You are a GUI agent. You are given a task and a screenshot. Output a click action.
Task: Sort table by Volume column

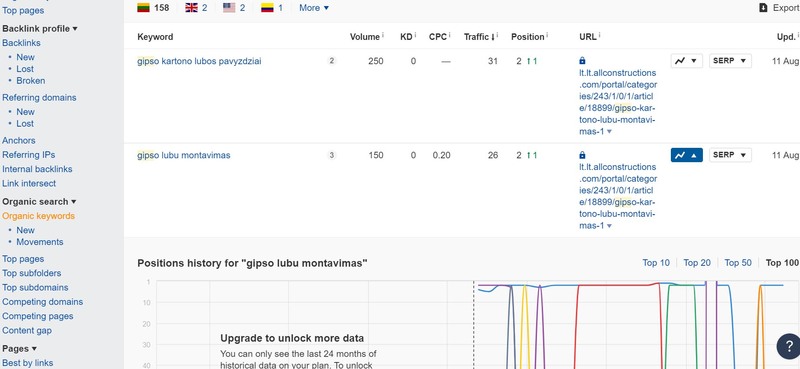[365, 37]
